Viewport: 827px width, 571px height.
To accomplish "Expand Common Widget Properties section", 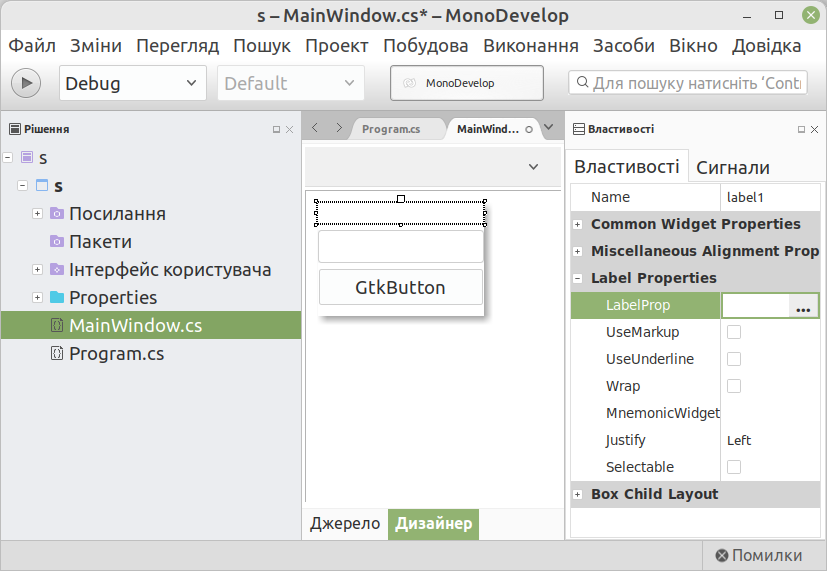I will pos(577,224).
